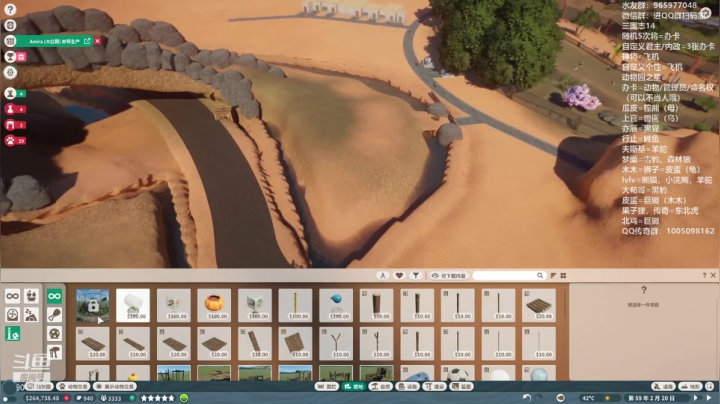
Task: Toggle the character A filter button
Action: pos(382,275)
